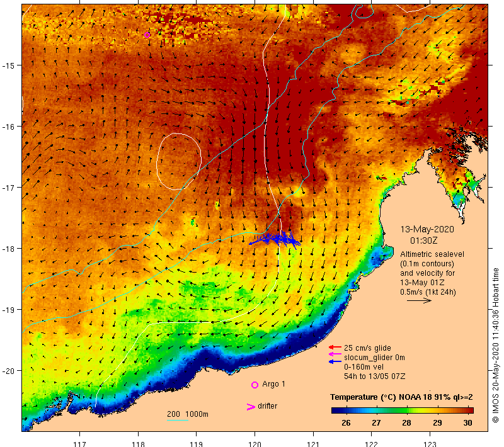The width and height of the screenshot is (504, 447).
Task: Click the longitude label 119
Action: click(197, 444)
